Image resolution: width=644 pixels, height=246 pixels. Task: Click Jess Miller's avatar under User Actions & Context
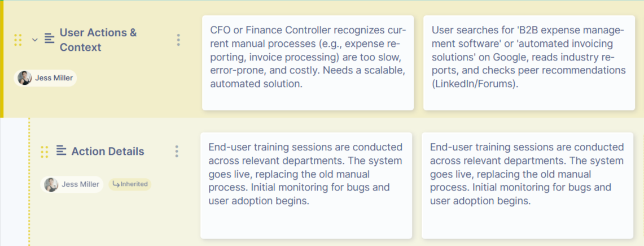click(x=24, y=78)
